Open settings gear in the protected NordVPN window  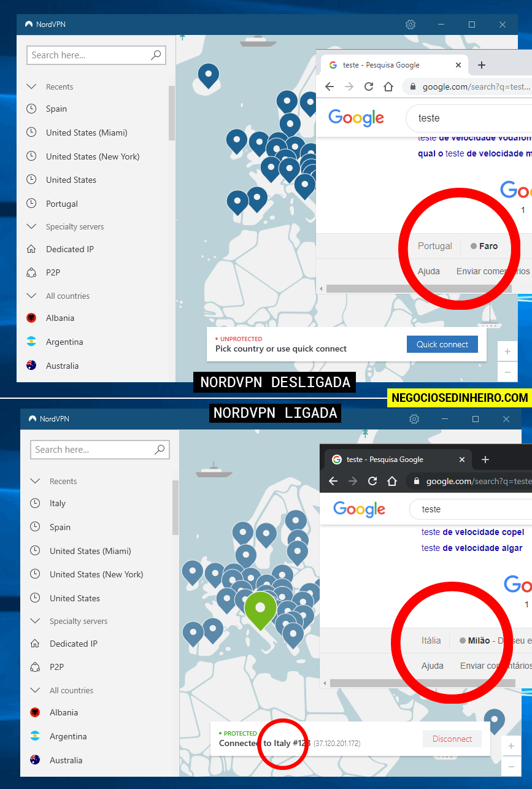coord(414,419)
